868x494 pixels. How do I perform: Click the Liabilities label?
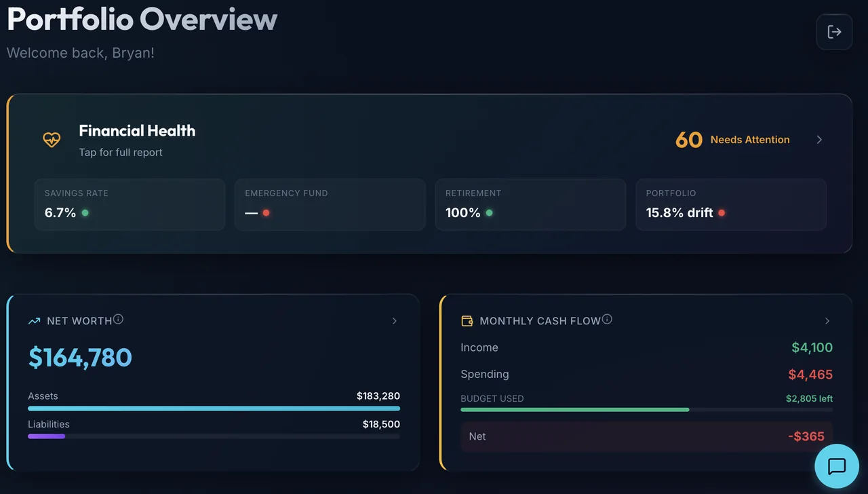(49, 424)
